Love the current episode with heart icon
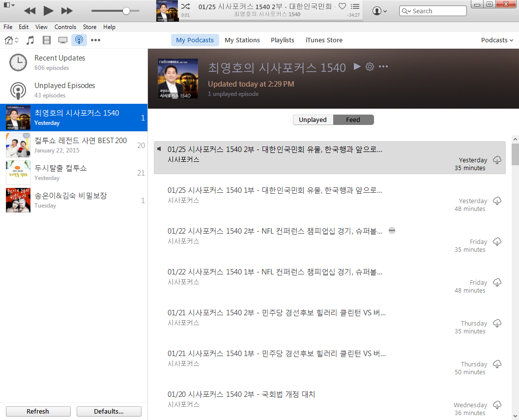 pyautogui.click(x=342, y=6)
